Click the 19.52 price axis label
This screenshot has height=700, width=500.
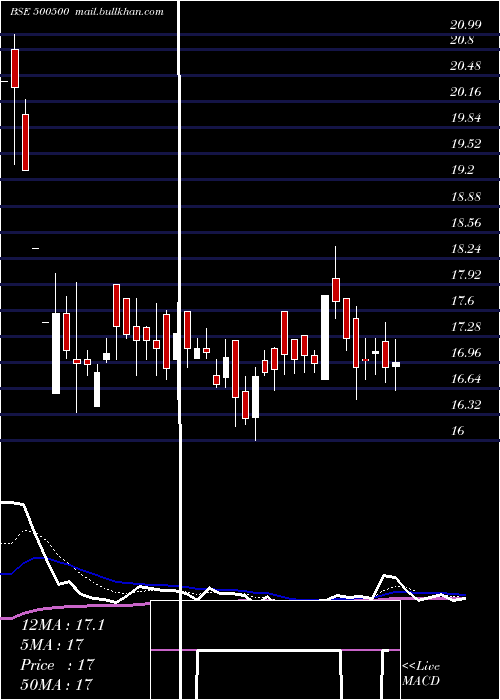coord(467,144)
